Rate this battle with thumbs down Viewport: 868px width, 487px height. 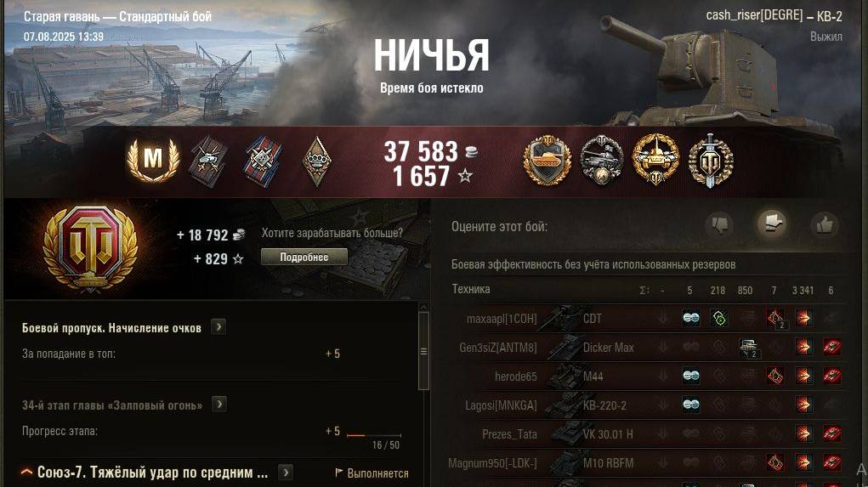[x=719, y=224]
